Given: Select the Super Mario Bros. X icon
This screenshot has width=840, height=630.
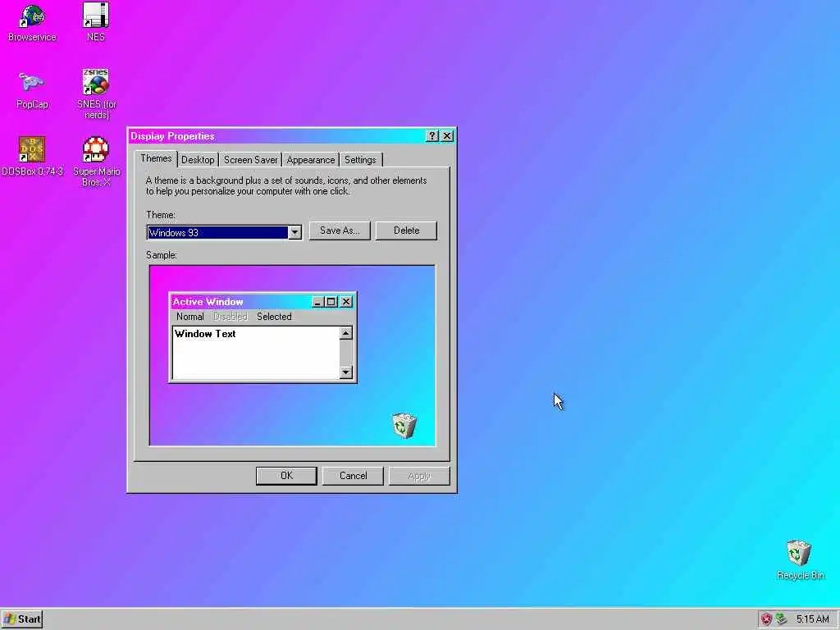Looking at the screenshot, I should pos(97,161).
